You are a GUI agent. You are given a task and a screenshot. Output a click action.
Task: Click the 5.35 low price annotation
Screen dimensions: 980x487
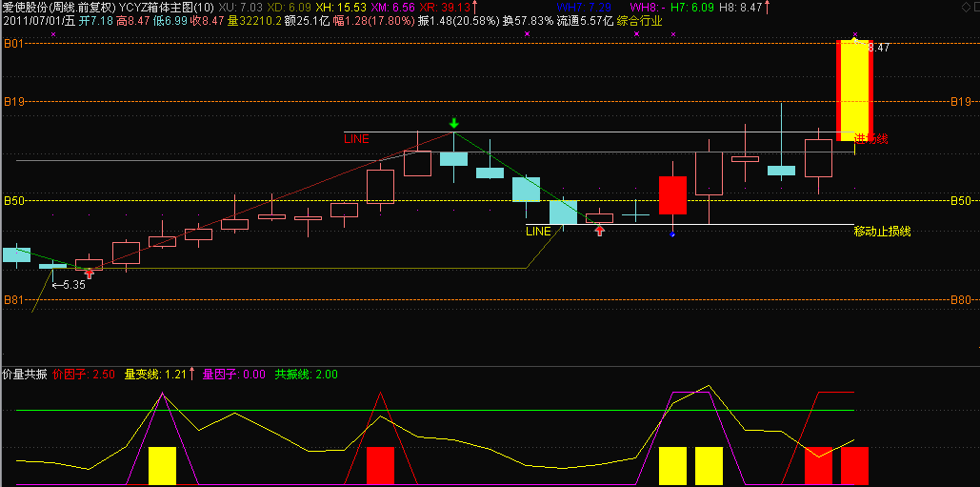pos(69,285)
